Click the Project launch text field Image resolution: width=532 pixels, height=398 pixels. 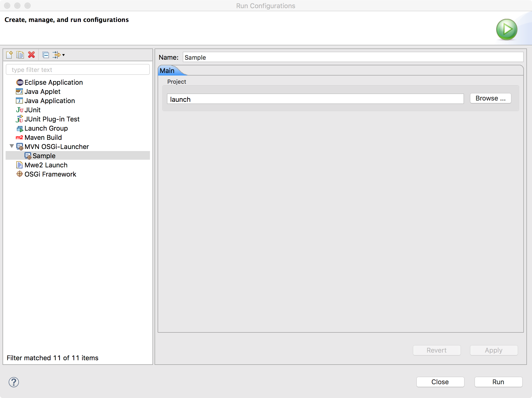click(315, 99)
